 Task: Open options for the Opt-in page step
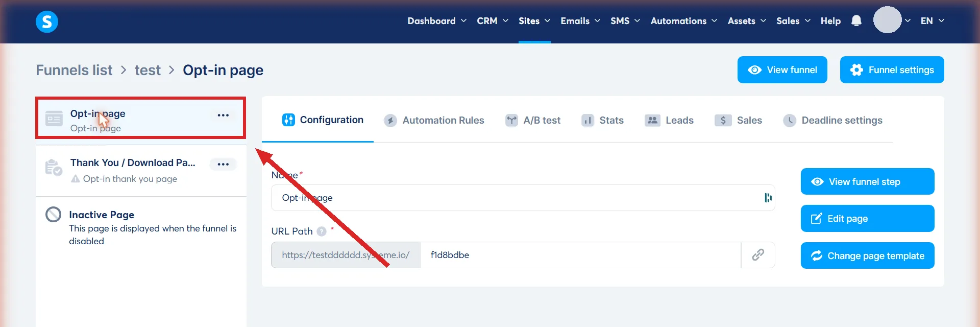[223, 115]
